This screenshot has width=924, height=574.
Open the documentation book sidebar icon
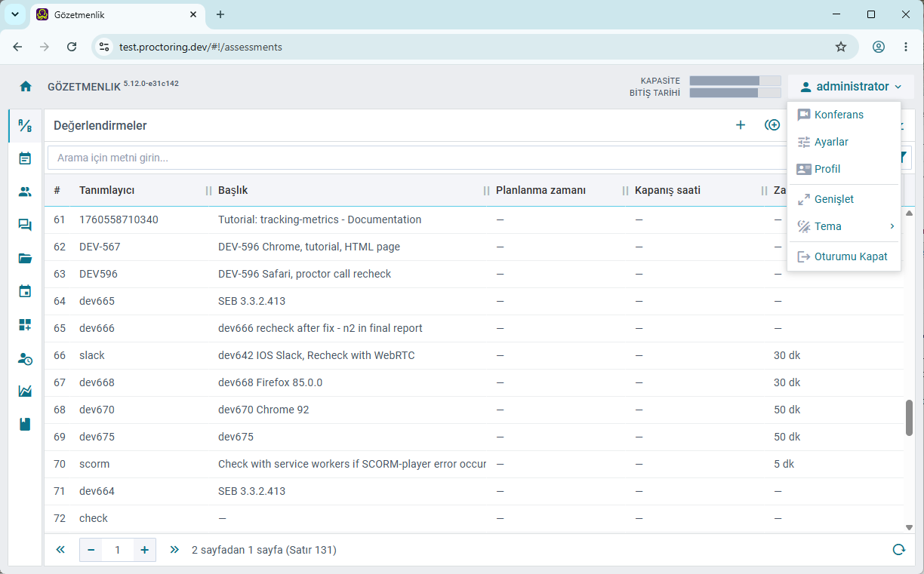click(x=25, y=424)
